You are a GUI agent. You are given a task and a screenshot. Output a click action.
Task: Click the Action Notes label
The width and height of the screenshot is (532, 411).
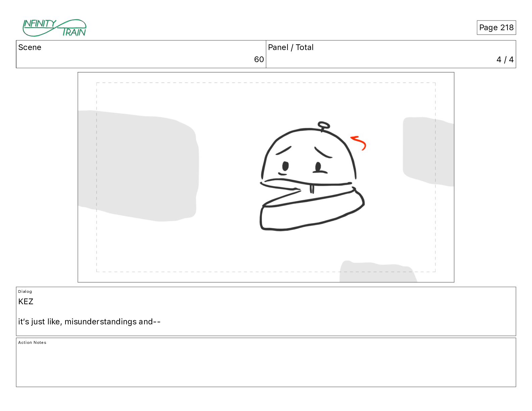point(32,342)
